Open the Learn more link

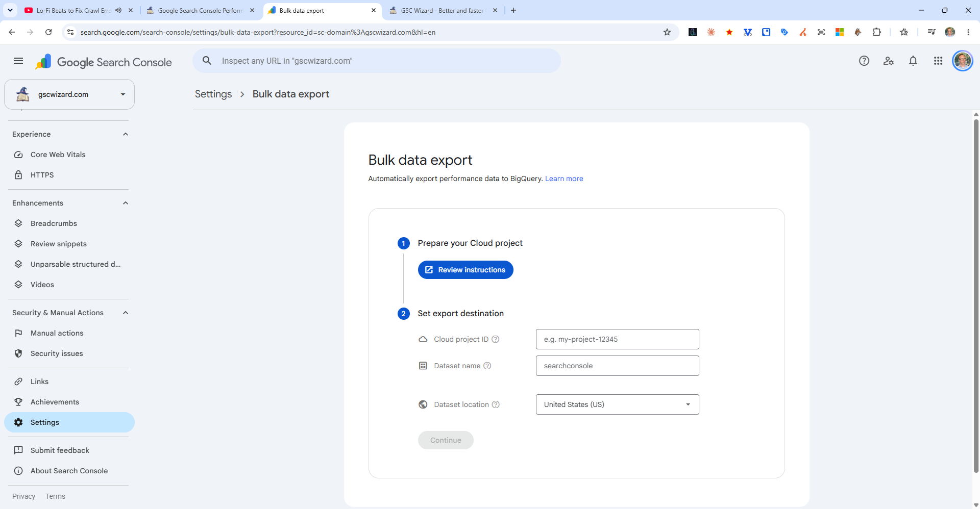(564, 179)
